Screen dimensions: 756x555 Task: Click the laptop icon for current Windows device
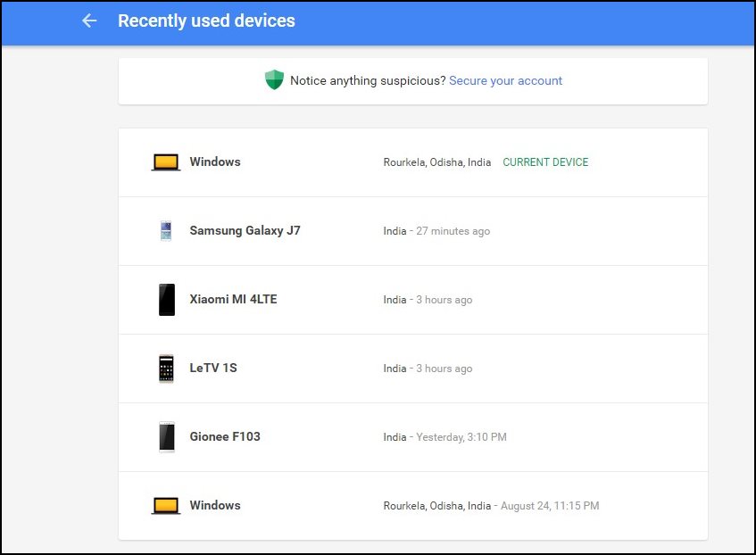coord(166,162)
